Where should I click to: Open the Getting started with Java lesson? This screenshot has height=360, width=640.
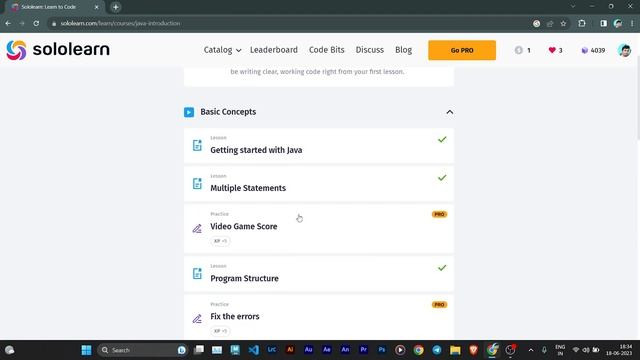pos(319,146)
